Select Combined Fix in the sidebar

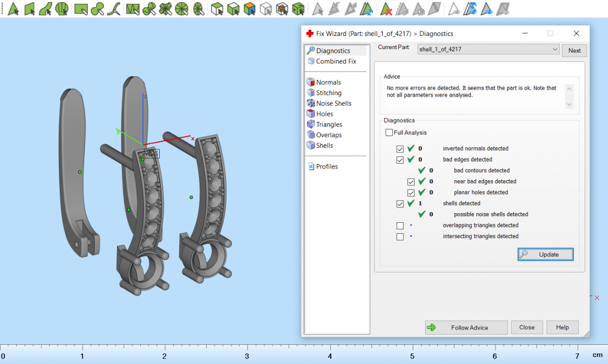pos(336,61)
